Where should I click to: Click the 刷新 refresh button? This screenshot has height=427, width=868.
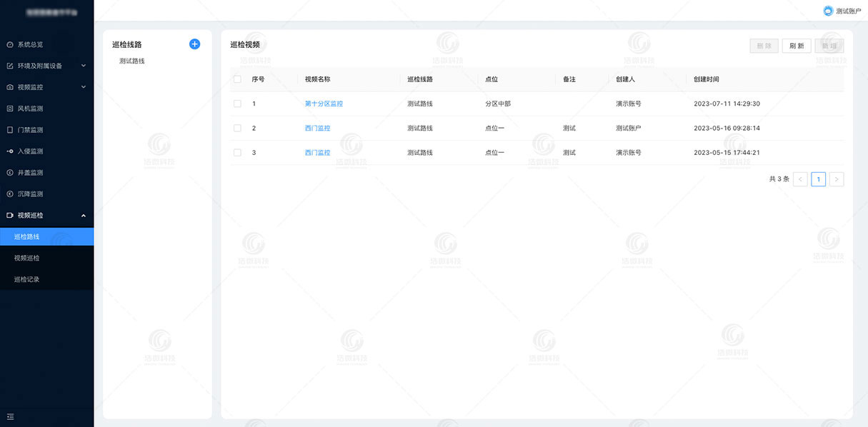pyautogui.click(x=797, y=45)
